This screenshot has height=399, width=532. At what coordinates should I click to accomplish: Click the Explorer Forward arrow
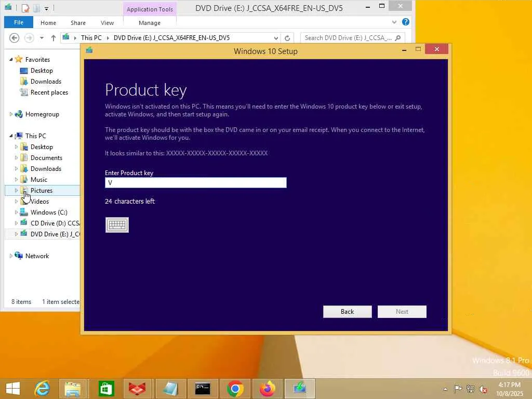[29, 37]
